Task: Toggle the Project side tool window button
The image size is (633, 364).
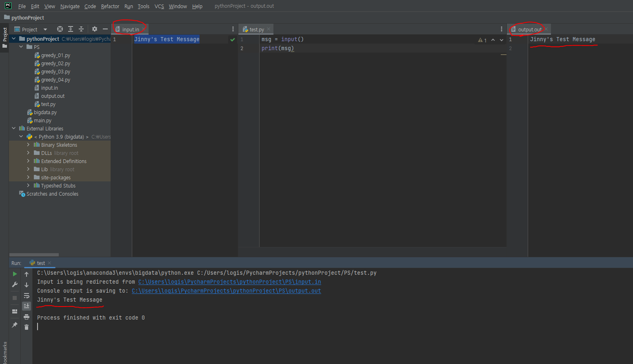Action: coord(4,38)
